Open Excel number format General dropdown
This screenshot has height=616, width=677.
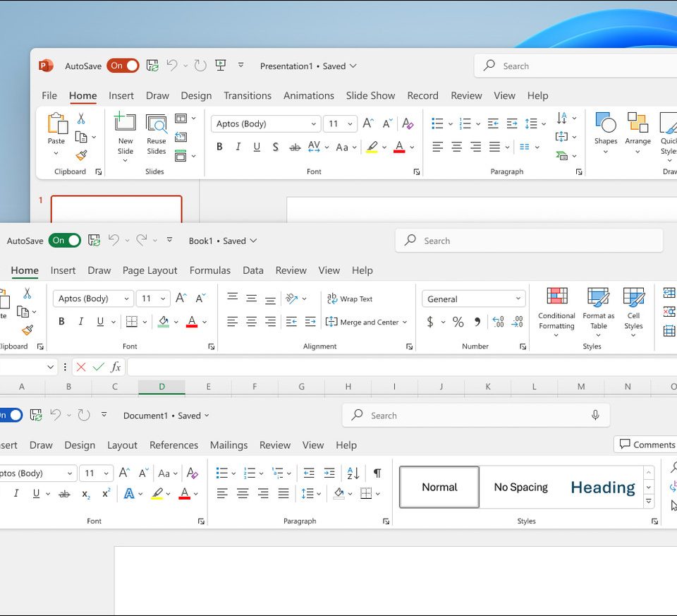click(518, 299)
